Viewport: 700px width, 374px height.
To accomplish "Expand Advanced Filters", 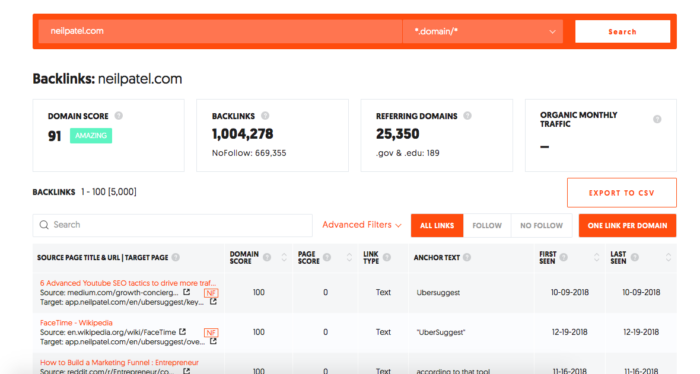I will (362, 225).
